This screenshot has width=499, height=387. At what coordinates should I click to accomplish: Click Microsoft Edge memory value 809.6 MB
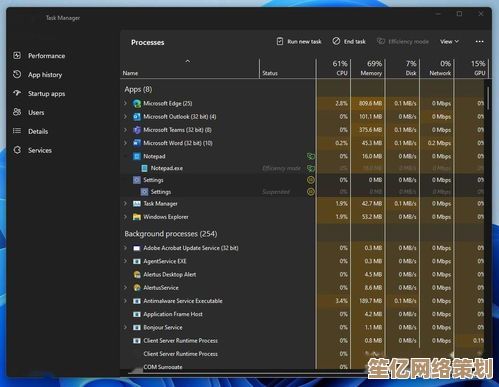pos(370,103)
